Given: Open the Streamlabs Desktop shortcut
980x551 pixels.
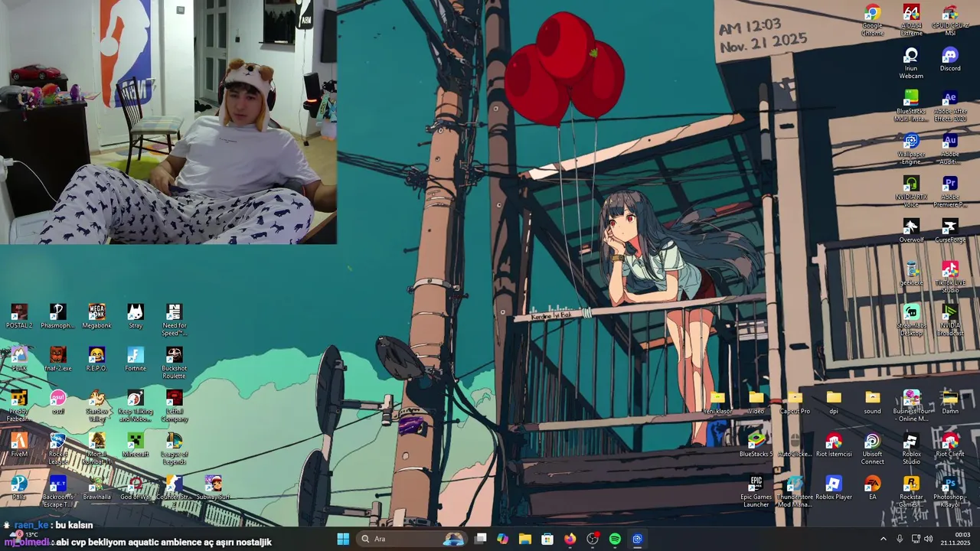Looking at the screenshot, I should coord(911,320).
